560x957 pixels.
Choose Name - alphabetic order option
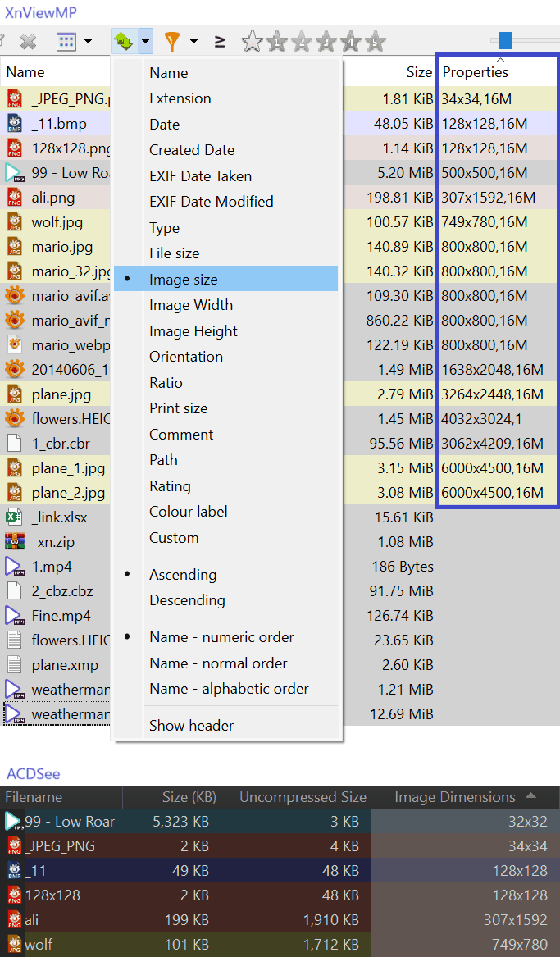coord(229,689)
